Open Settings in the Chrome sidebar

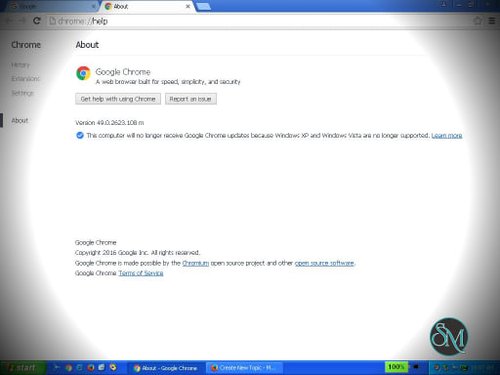click(x=23, y=93)
